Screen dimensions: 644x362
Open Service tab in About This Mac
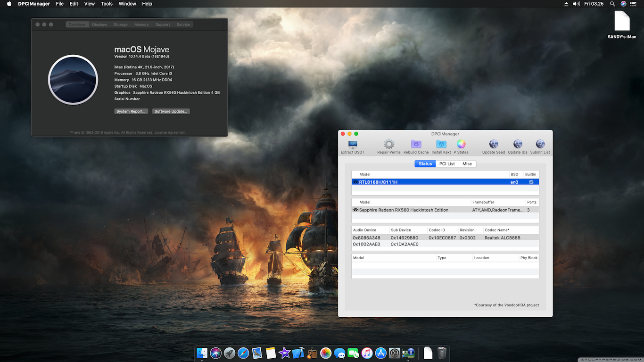(x=183, y=25)
